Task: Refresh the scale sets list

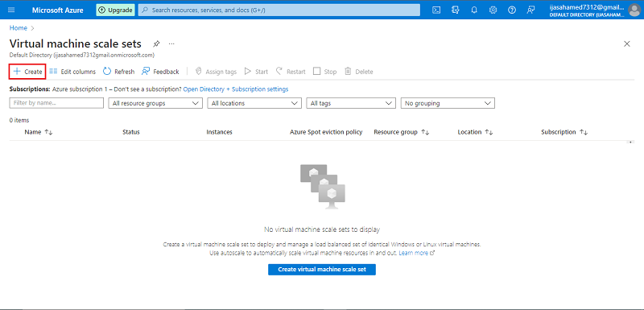Action: [x=118, y=72]
